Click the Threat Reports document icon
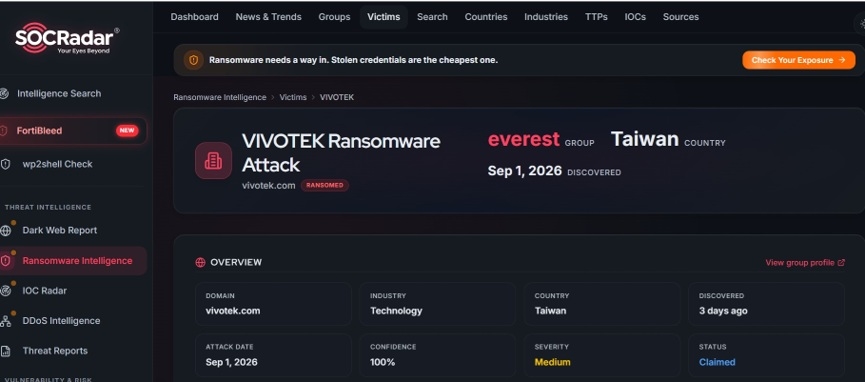865x382 pixels. pyautogui.click(x=6, y=351)
